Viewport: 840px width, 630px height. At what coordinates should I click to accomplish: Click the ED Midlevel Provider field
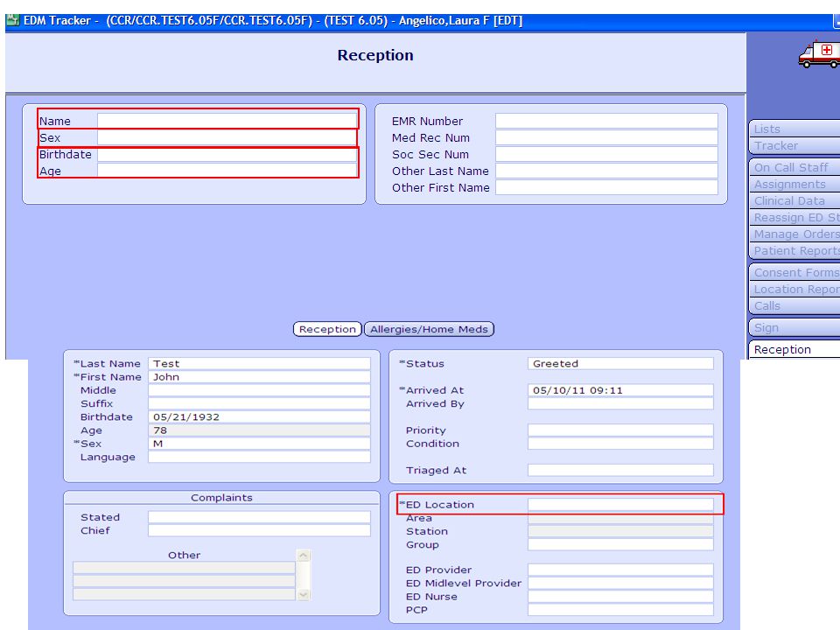click(x=621, y=584)
